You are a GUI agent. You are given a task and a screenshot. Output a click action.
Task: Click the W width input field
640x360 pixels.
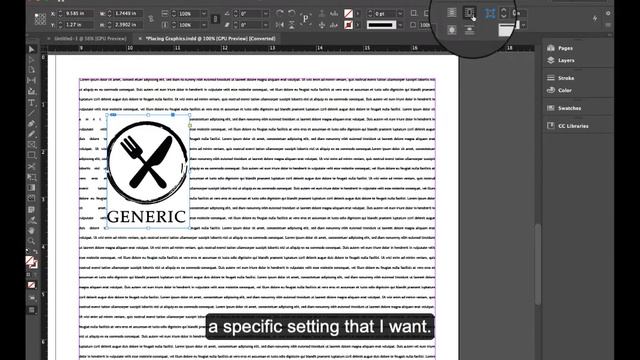click(128, 13)
